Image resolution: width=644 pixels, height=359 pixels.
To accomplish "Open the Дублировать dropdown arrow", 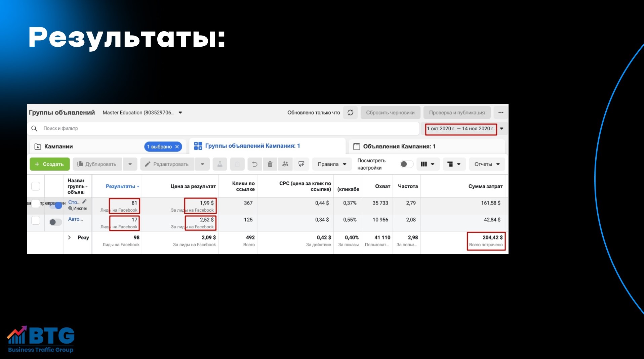I will pyautogui.click(x=130, y=164).
